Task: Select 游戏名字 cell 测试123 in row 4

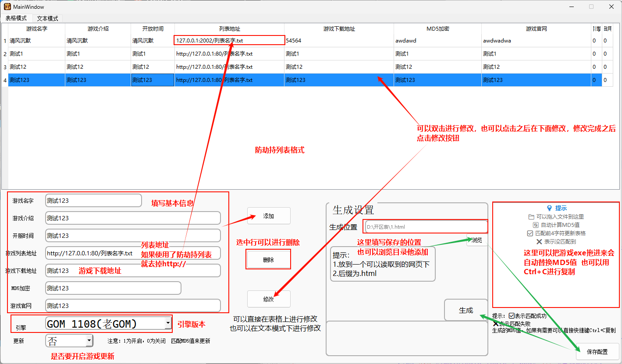Action: point(37,80)
